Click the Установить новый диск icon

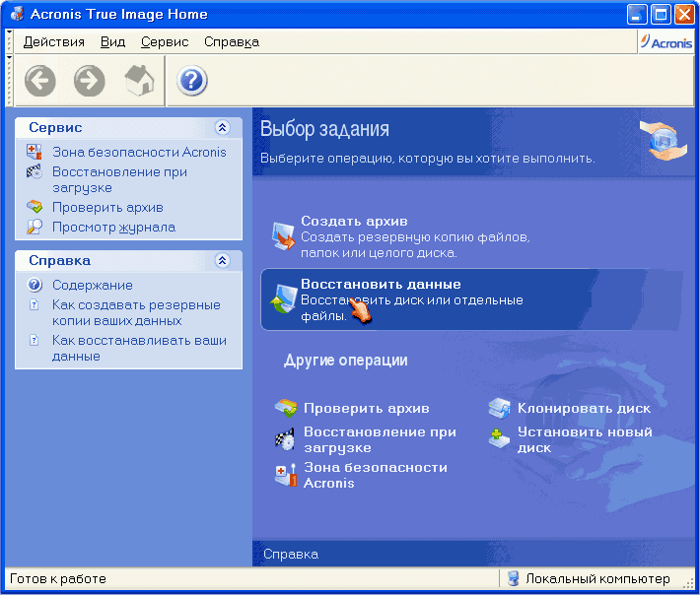pyautogui.click(x=499, y=438)
